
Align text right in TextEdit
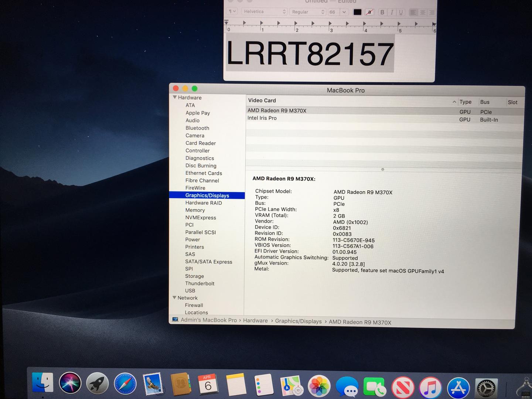point(431,12)
